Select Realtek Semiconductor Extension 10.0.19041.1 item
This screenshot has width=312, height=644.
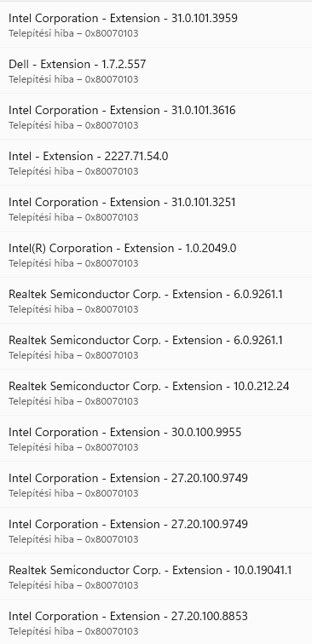[x=156, y=576]
